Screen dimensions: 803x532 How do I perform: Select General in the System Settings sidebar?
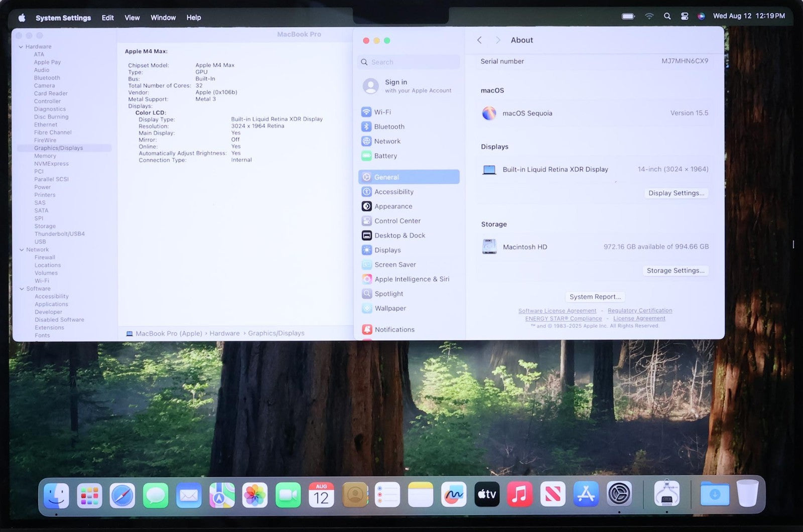click(409, 177)
